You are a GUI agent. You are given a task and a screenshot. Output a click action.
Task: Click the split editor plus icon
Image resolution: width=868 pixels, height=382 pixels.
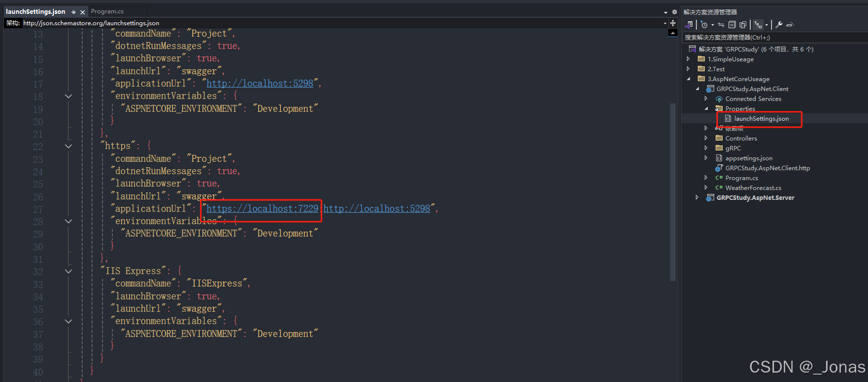tap(673, 23)
